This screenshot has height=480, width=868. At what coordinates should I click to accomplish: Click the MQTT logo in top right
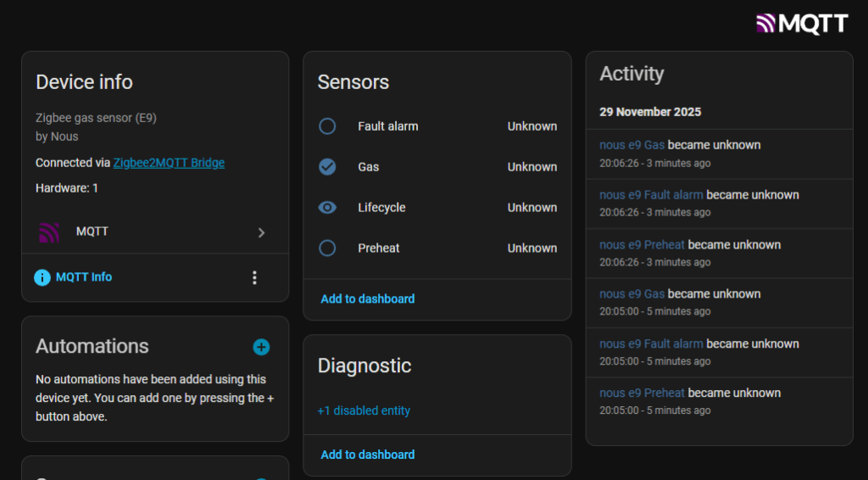801,23
